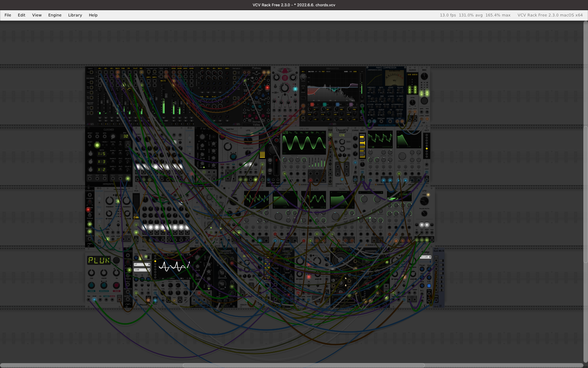Open the EQMaster -01- track selector
Viewport: 588px width, 368px height.
tap(303, 72)
